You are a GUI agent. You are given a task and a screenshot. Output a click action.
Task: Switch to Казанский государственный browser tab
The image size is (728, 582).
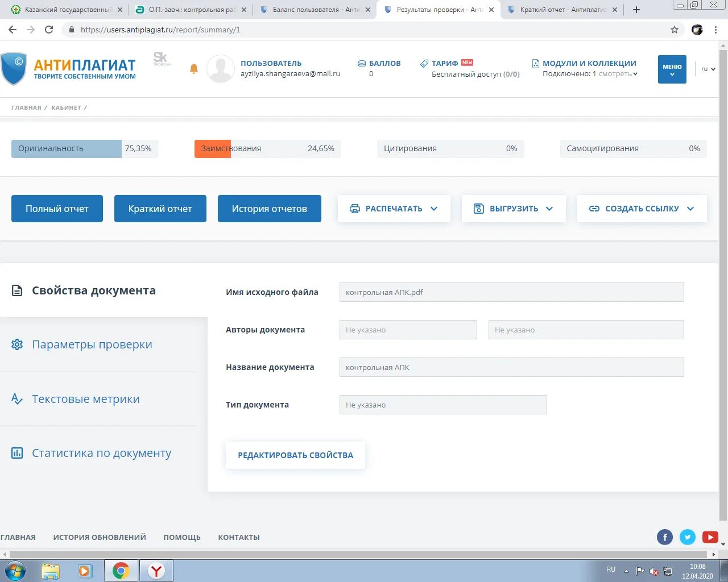pos(67,10)
